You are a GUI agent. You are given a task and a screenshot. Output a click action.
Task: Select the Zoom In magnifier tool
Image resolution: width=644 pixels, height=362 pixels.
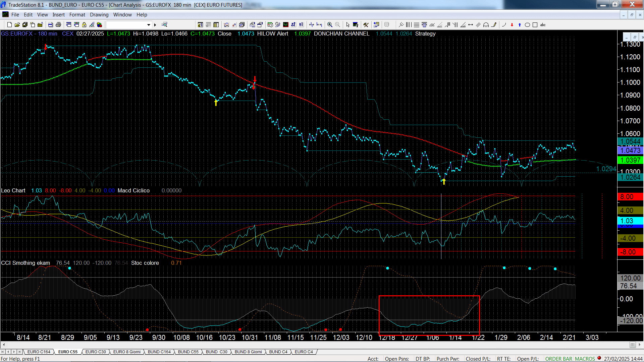pyautogui.click(x=330, y=24)
